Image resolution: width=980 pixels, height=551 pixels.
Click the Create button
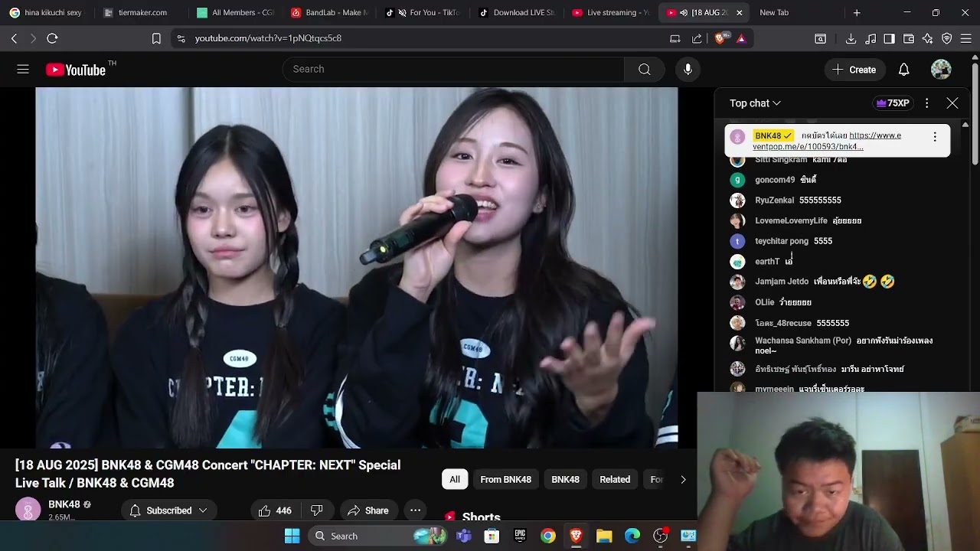[854, 70]
